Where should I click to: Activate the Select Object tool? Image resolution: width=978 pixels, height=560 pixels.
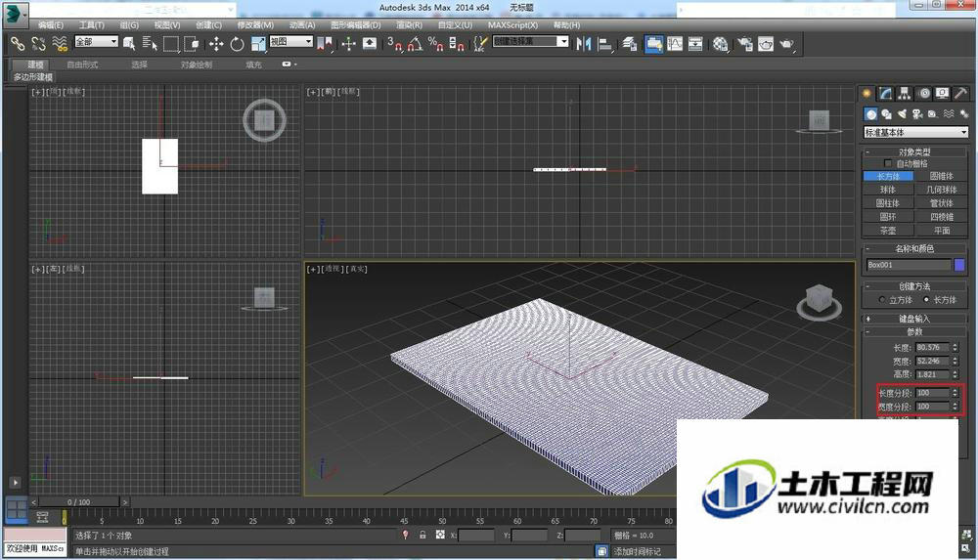[x=130, y=44]
